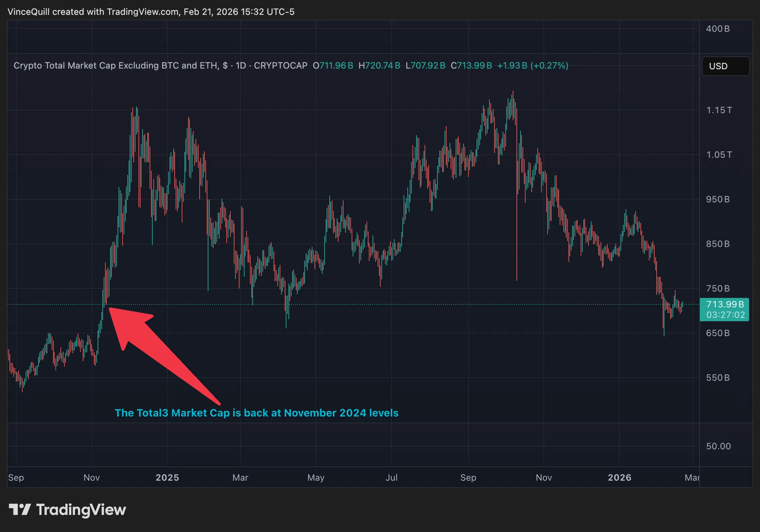Click the change percentage +0.27%
760x532 pixels.
click(x=549, y=66)
